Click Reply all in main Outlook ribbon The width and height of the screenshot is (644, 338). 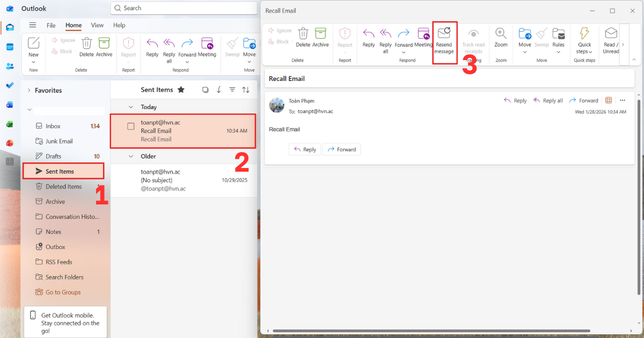click(x=169, y=50)
